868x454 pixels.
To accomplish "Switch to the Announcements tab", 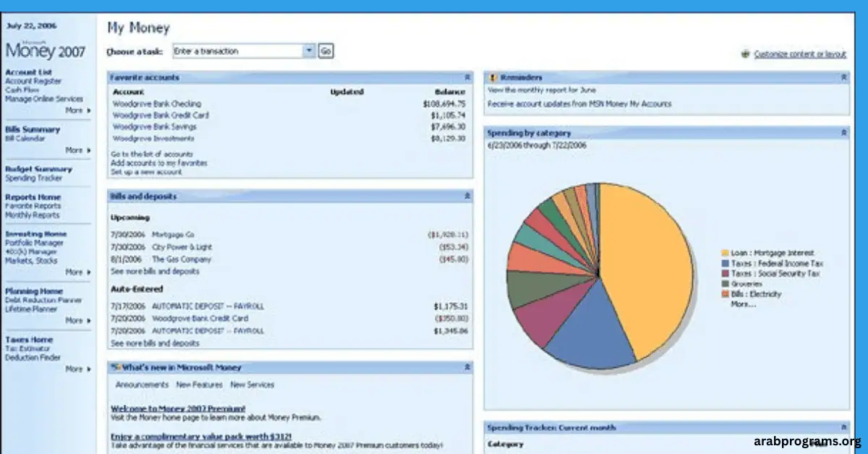I will click(142, 385).
